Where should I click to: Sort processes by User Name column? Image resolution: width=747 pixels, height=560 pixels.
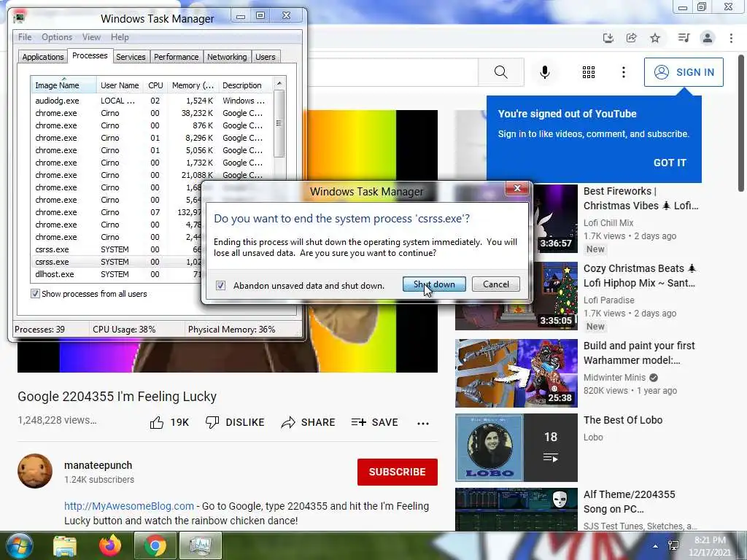120,85
